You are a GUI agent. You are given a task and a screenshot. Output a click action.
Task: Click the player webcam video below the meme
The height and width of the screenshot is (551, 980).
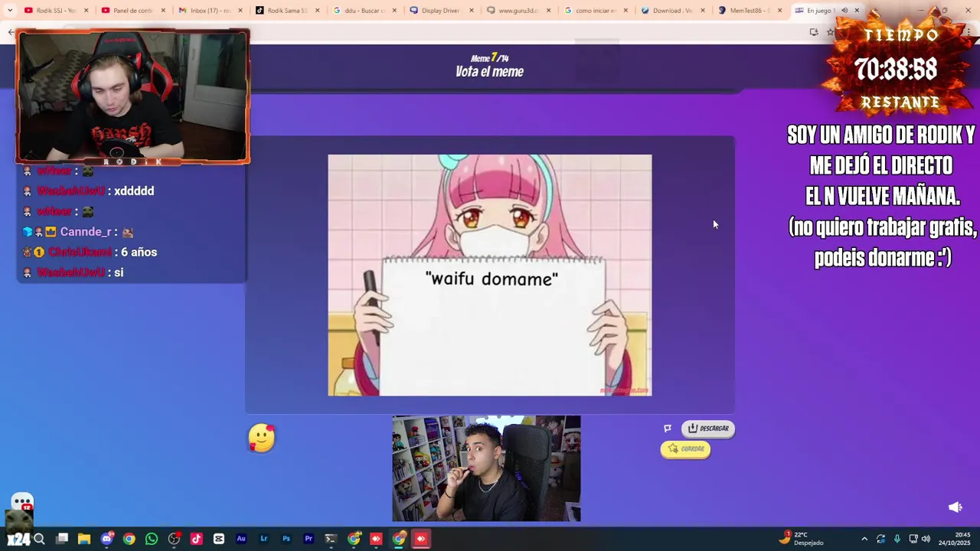pos(486,468)
